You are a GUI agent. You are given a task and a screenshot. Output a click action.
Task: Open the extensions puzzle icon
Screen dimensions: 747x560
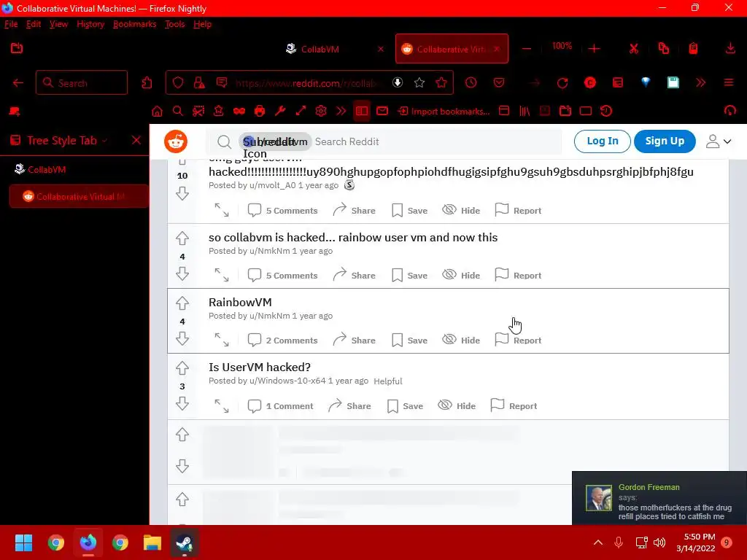147,83
